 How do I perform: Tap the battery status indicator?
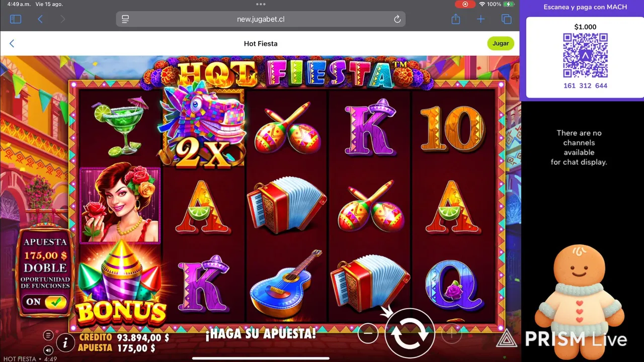point(509,4)
